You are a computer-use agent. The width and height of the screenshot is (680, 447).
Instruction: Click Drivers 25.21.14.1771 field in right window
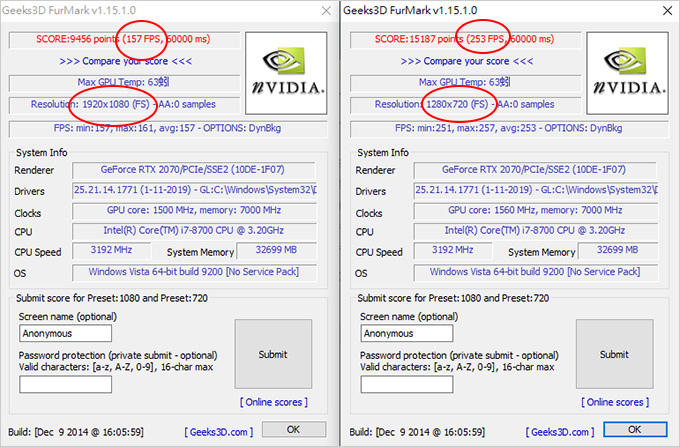(536, 190)
